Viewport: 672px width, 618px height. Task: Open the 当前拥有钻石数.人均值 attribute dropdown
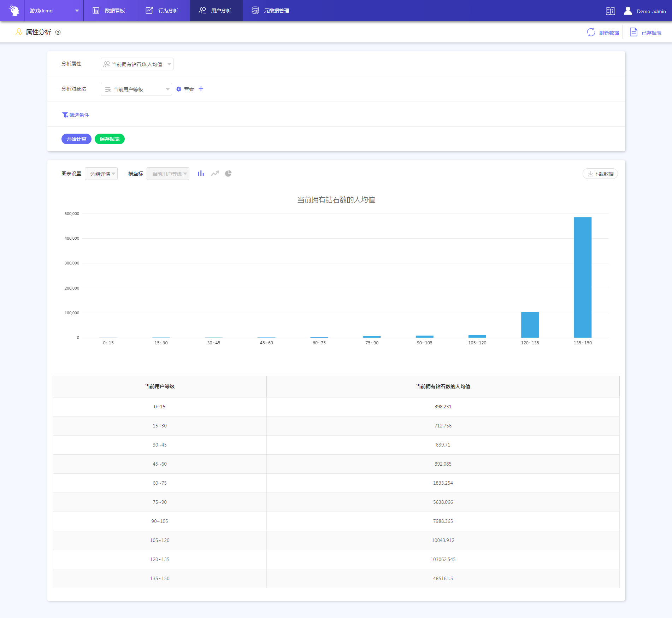pos(137,64)
